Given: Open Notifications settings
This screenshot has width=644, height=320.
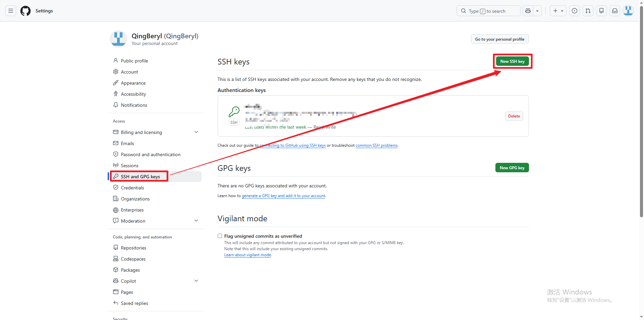Looking at the screenshot, I should click(x=134, y=105).
